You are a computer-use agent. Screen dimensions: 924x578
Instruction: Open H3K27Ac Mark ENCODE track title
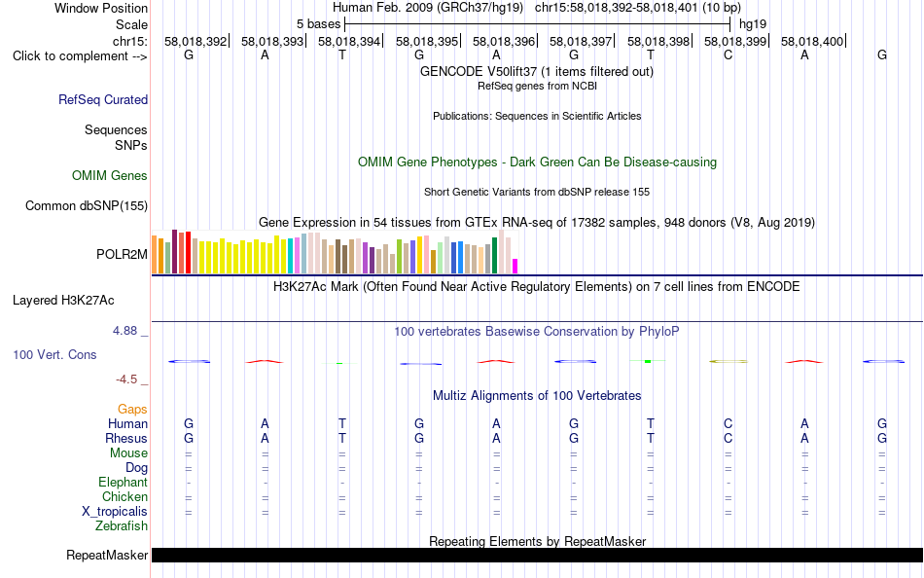pos(536,287)
